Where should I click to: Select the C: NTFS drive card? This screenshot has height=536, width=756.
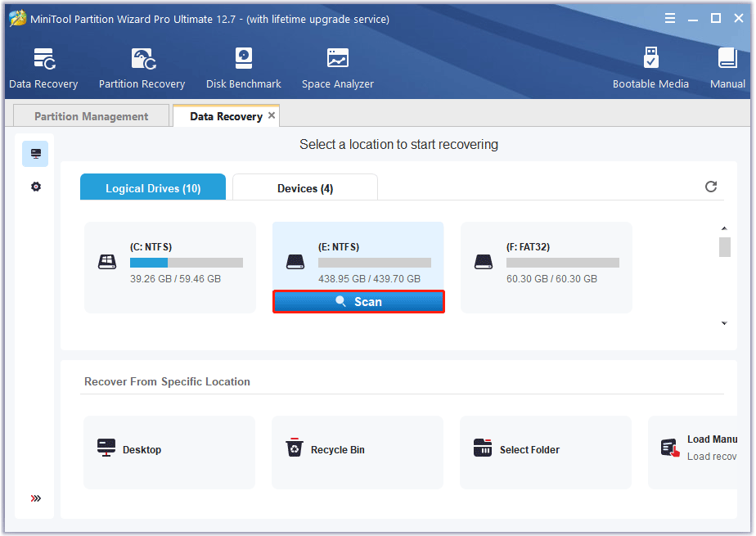[x=169, y=267]
